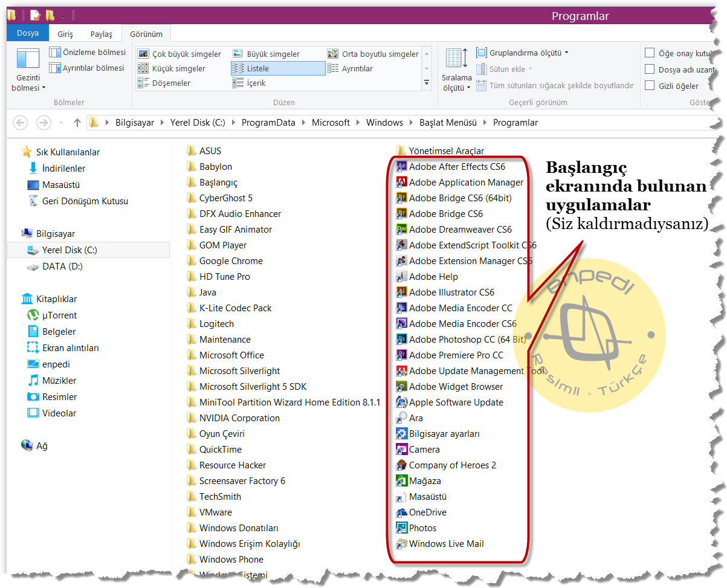The width and height of the screenshot is (727, 588).
Task: Choose Çok büyük simgeler layout
Action: coord(180,54)
